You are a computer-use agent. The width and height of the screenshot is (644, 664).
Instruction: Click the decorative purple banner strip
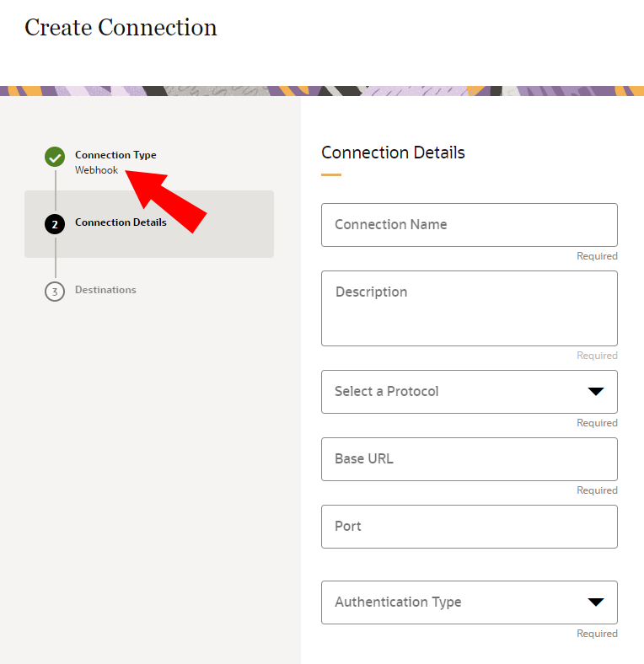(322, 91)
